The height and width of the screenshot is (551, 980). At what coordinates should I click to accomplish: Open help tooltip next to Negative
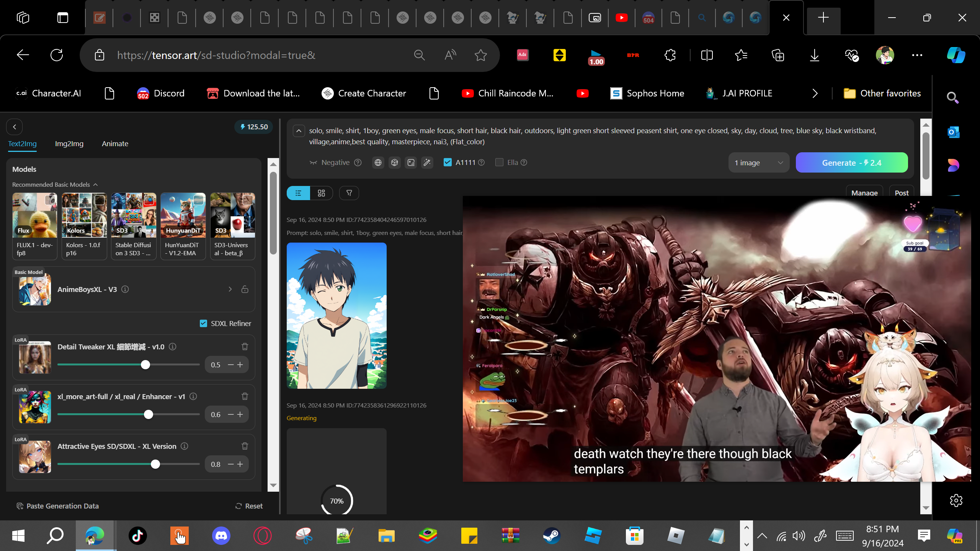[358, 163]
